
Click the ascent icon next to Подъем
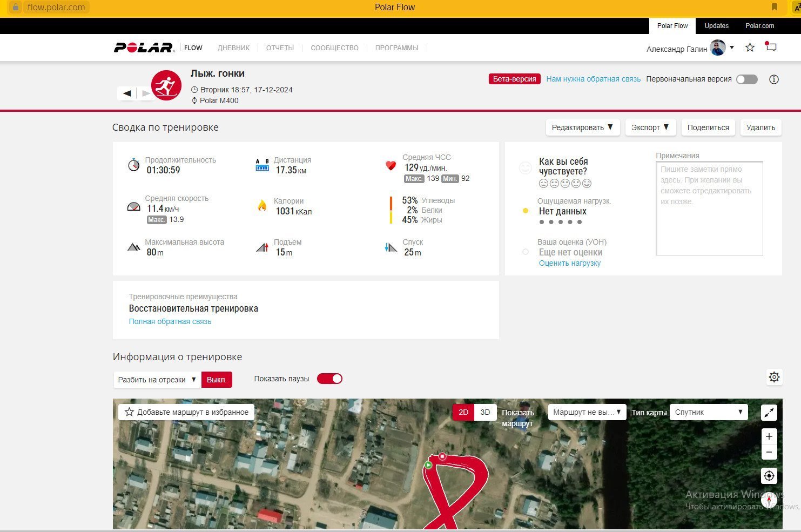pos(262,247)
